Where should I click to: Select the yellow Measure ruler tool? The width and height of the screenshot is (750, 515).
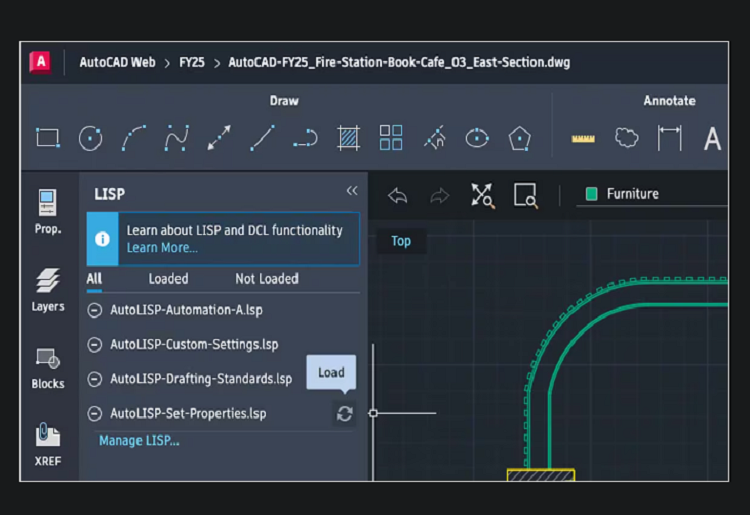583,139
